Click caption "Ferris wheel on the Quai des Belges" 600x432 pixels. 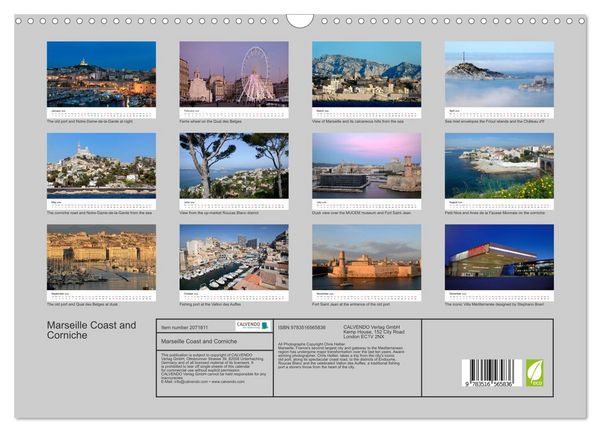point(210,121)
